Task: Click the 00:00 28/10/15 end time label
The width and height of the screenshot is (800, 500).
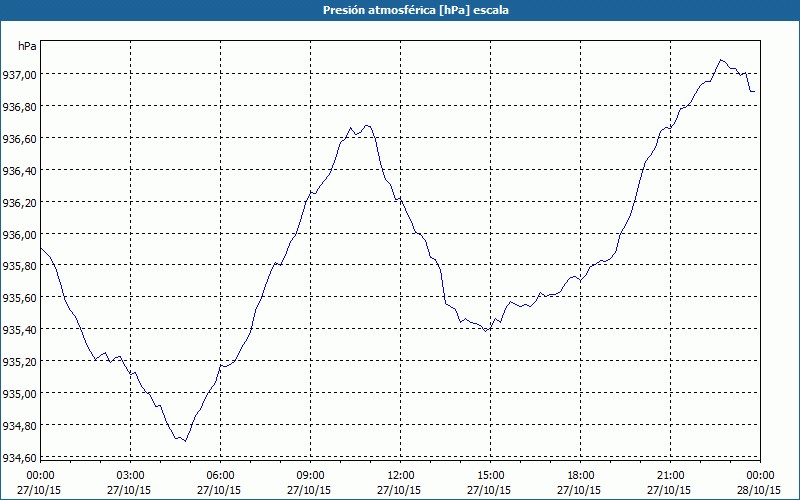Action: 759,483
